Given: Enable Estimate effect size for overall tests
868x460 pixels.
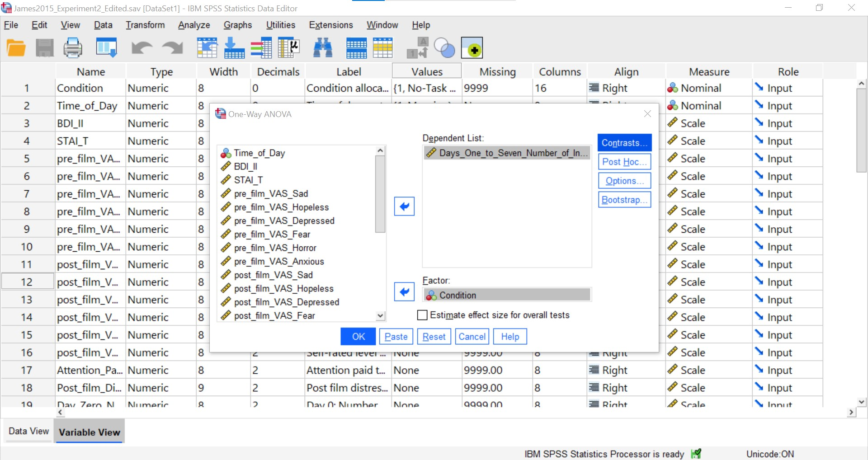Looking at the screenshot, I should pos(422,315).
